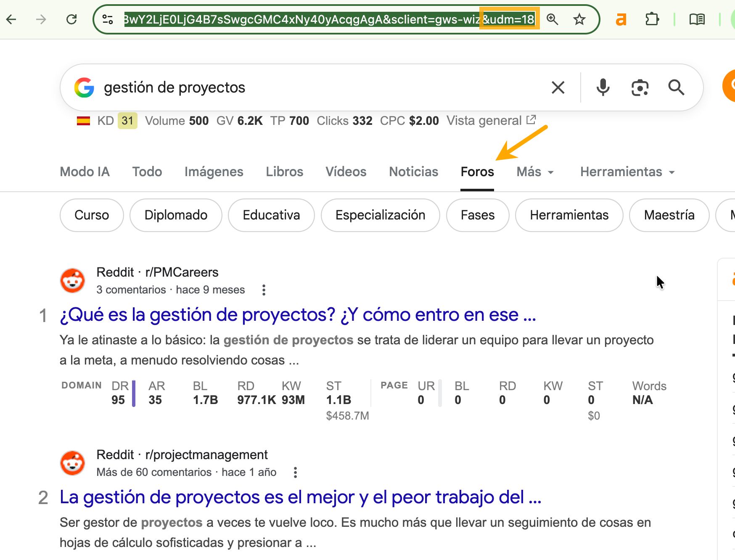Open site information controls in address bar
The height and width of the screenshot is (560, 735).
[x=108, y=19]
